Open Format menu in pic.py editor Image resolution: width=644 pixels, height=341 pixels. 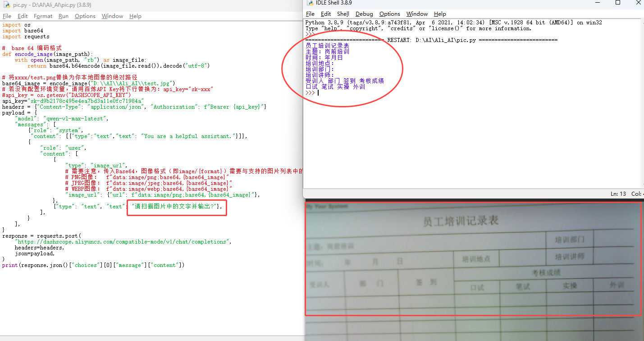coord(43,16)
